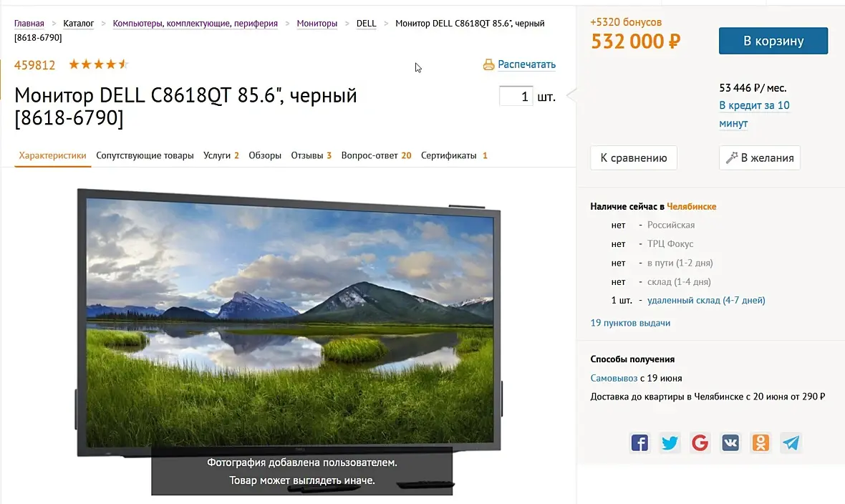Click the К сравнению button
845x504 pixels.
pyautogui.click(x=634, y=158)
